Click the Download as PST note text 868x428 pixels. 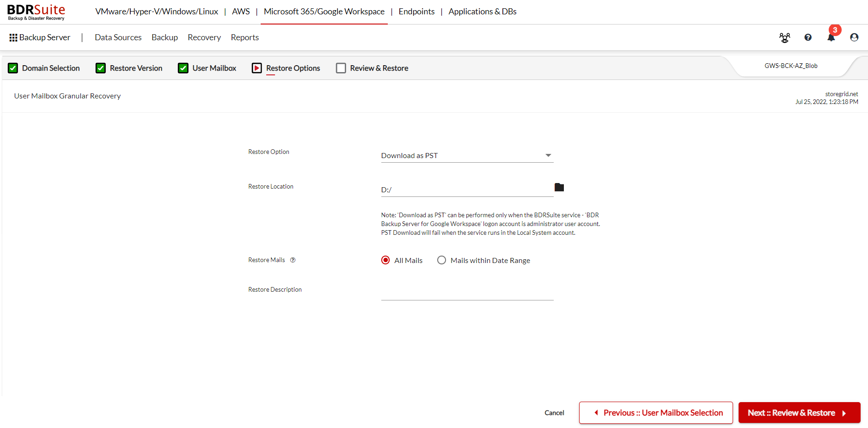490,224
